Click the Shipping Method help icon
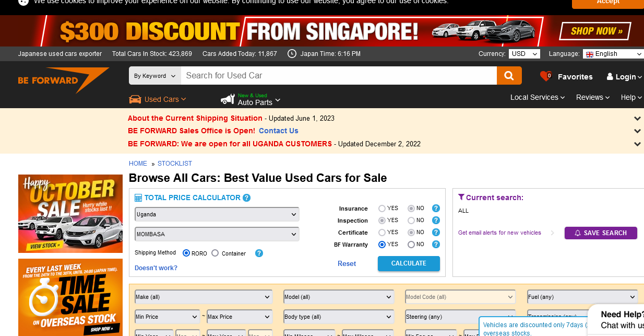The image size is (644, 336). [x=259, y=253]
